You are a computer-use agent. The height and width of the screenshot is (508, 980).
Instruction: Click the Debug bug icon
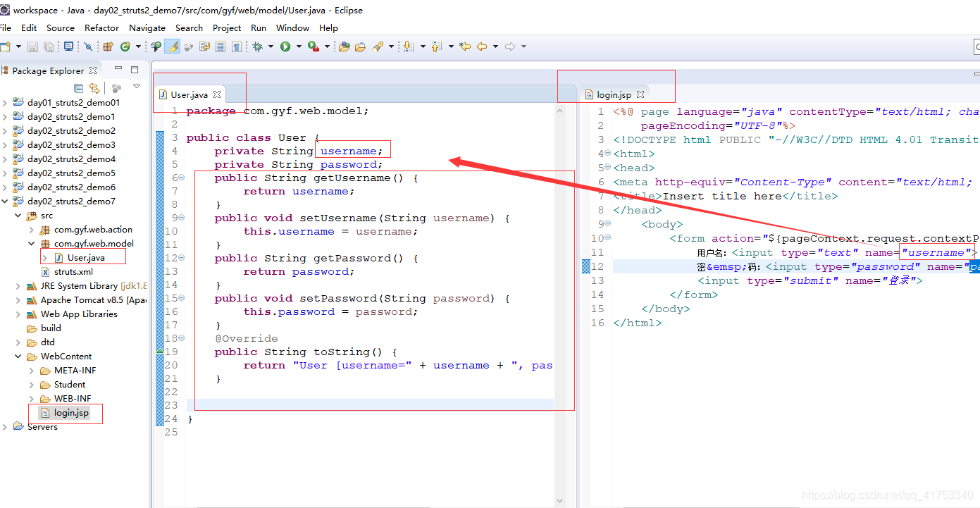click(x=258, y=47)
